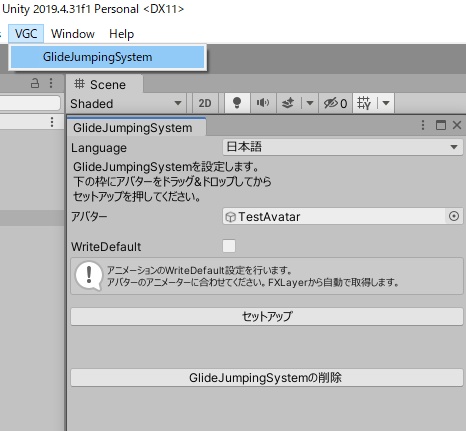Toggle hidden objects visibility eye icon
The image size is (466, 431).
[x=335, y=103]
